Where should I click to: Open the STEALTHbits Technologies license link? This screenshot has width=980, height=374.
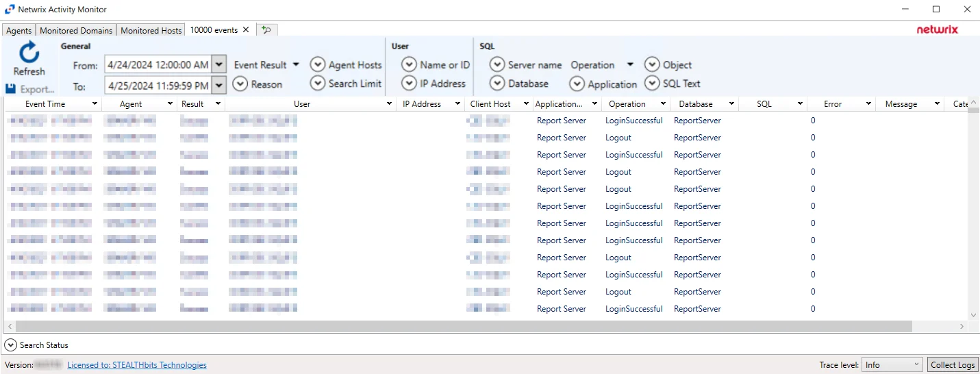pyautogui.click(x=137, y=365)
